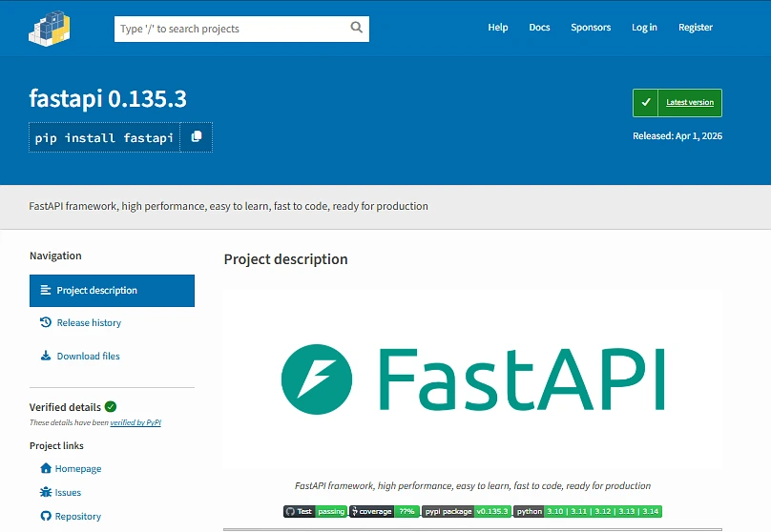771x532 pixels.
Task: Click the Issues bug icon
Action: 46,492
